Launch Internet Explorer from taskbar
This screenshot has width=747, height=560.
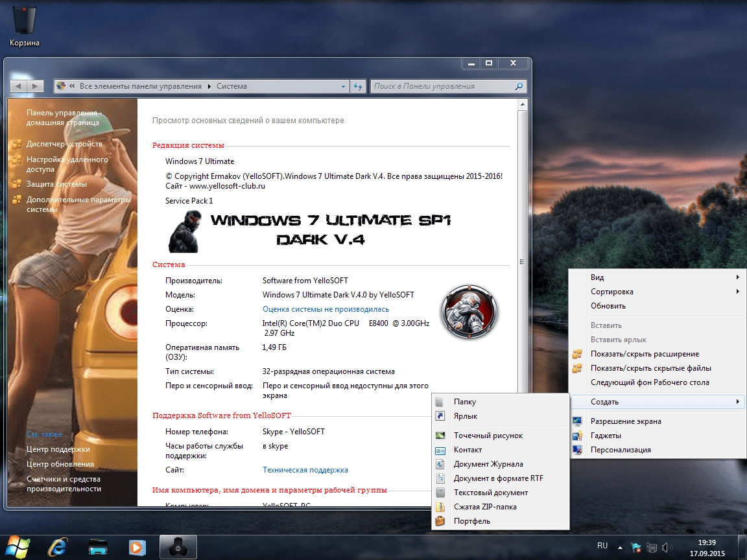[x=57, y=547]
